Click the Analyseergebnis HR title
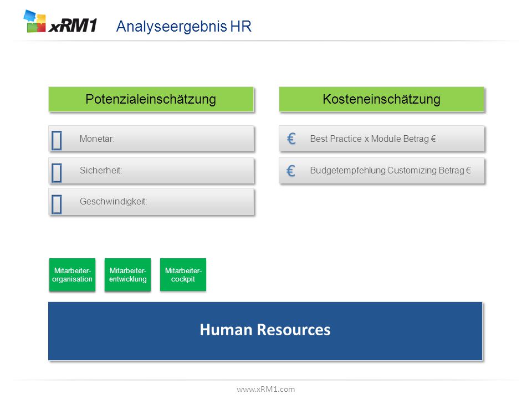The height and width of the screenshot is (399, 532). point(184,27)
